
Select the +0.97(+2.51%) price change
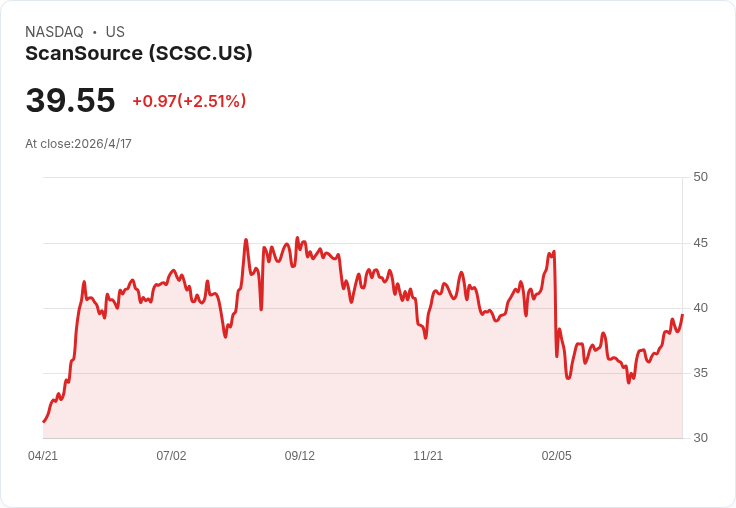point(189,101)
